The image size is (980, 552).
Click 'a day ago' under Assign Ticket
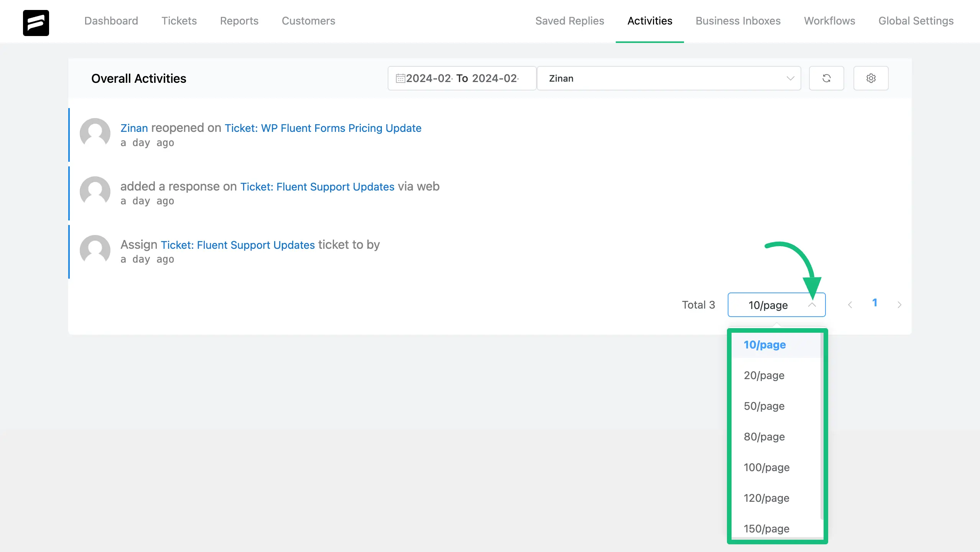tap(147, 260)
